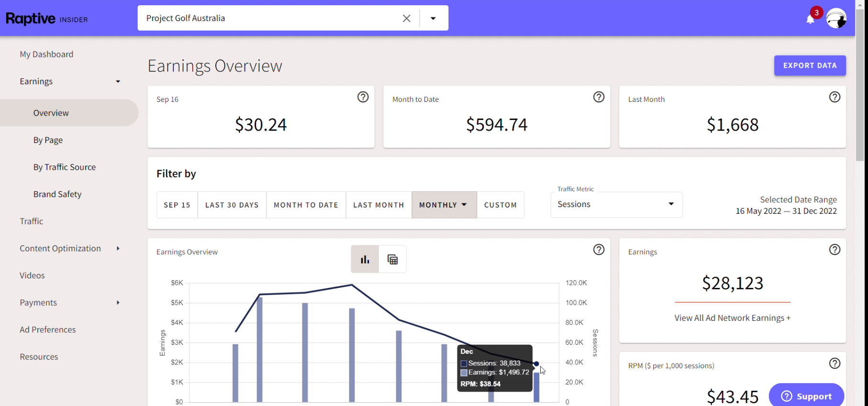The width and height of the screenshot is (868, 406).
Task: Open Ad Preferences
Action: [48, 330]
